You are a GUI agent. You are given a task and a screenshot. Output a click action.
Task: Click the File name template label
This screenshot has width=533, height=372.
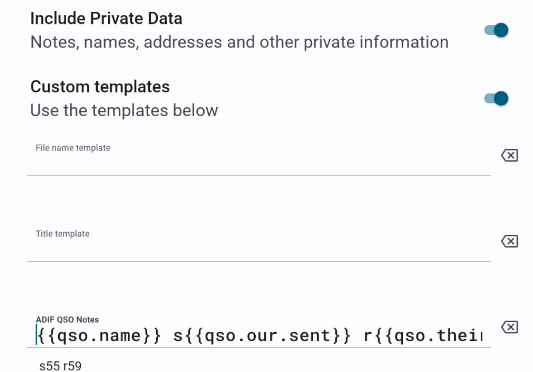[x=73, y=148]
